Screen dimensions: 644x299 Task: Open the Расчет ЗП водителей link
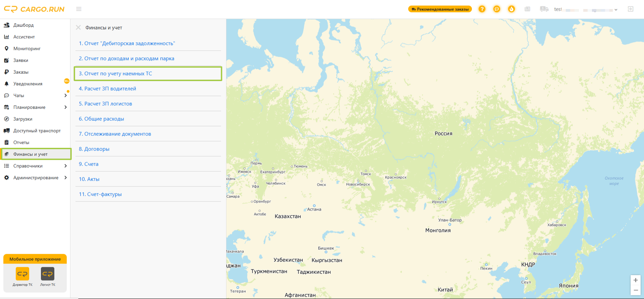click(x=107, y=88)
